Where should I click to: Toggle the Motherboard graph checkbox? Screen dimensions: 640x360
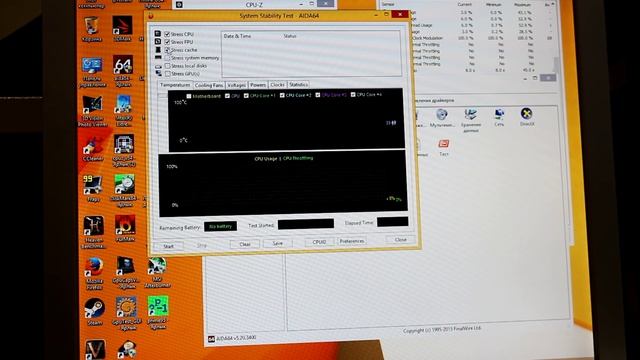[189, 96]
